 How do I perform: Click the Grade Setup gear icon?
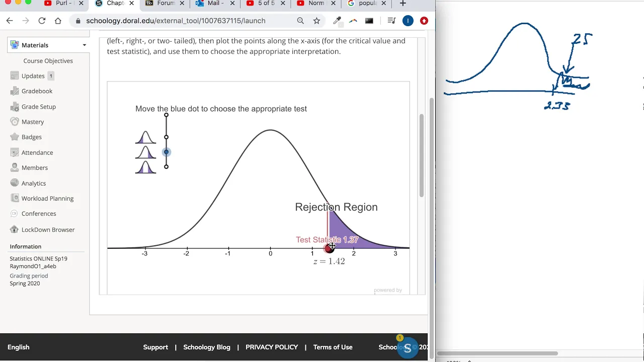15,107
